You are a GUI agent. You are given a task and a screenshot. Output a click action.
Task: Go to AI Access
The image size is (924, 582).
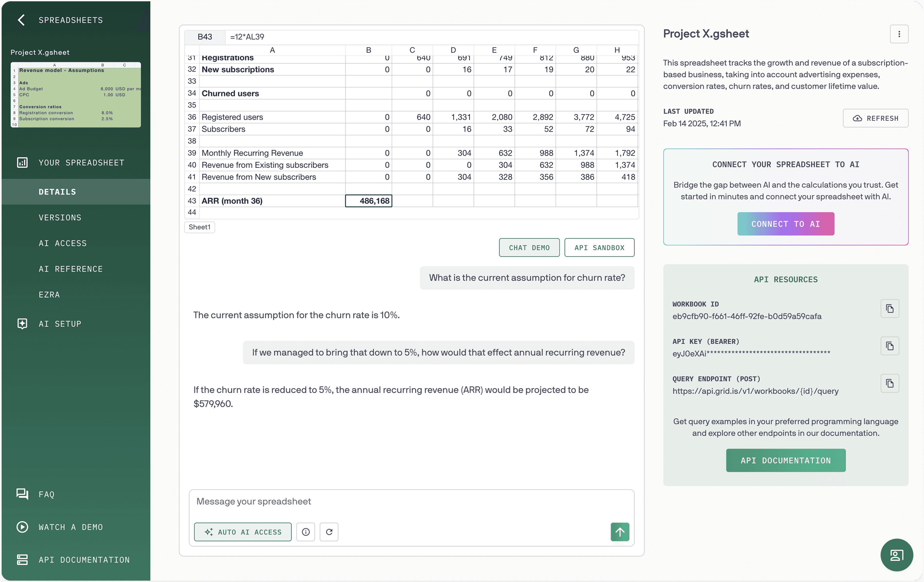click(63, 243)
